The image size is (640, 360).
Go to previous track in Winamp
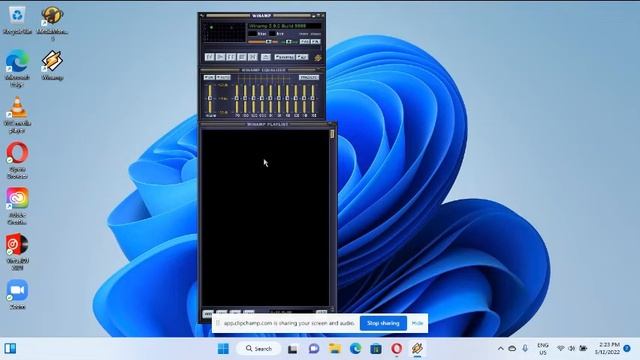(209, 57)
